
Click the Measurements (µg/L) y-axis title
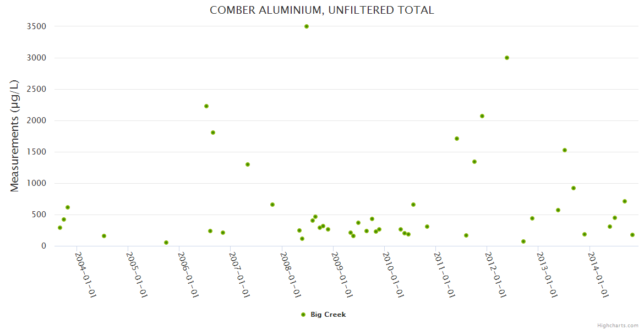coord(15,136)
